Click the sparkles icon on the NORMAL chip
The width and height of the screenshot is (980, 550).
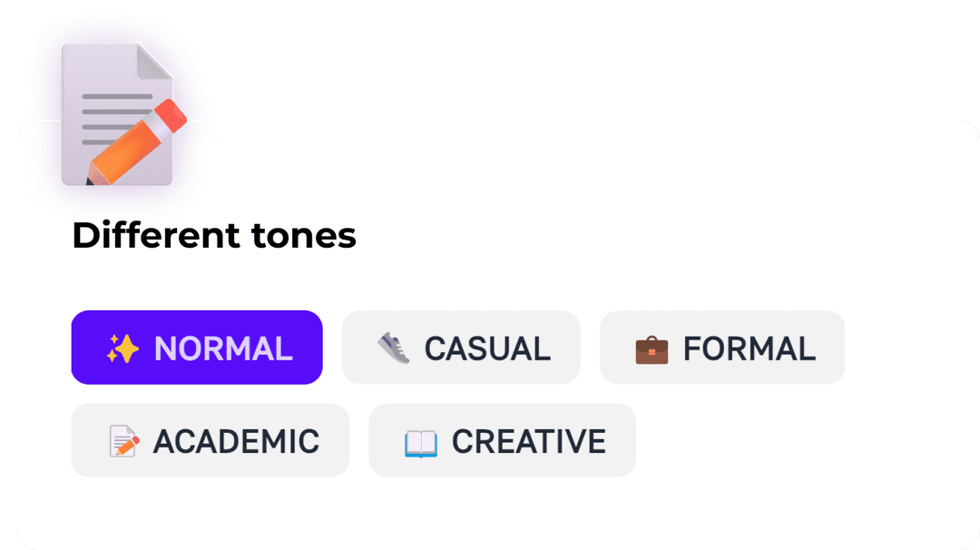(x=122, y=349)
